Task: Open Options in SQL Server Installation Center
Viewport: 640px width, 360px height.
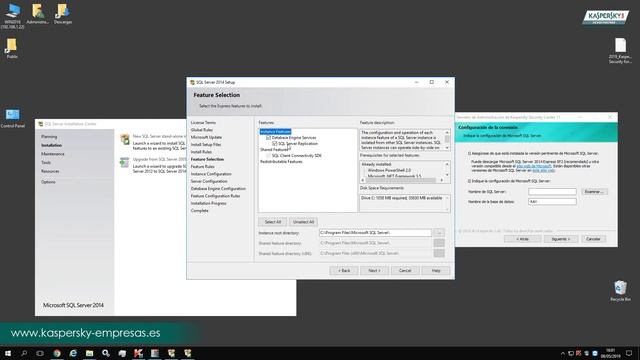Action: (48, 182)
